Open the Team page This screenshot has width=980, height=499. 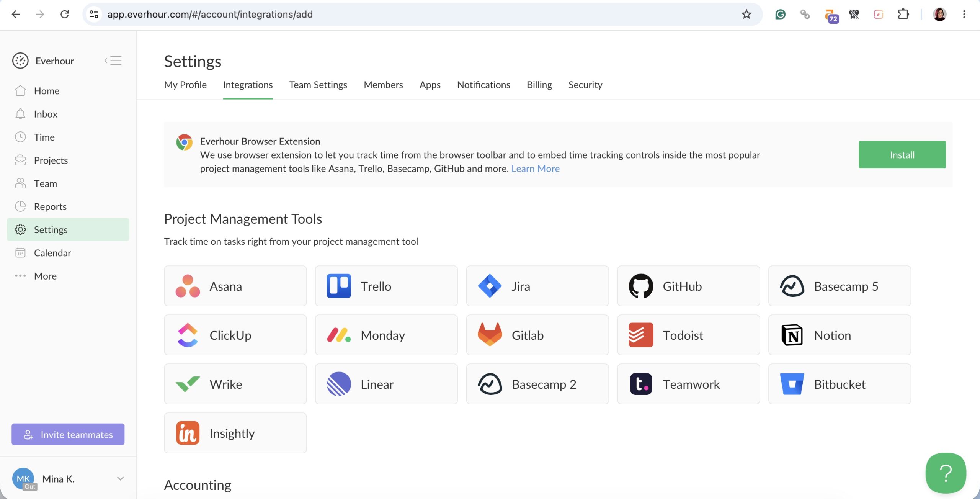point(68,183)
